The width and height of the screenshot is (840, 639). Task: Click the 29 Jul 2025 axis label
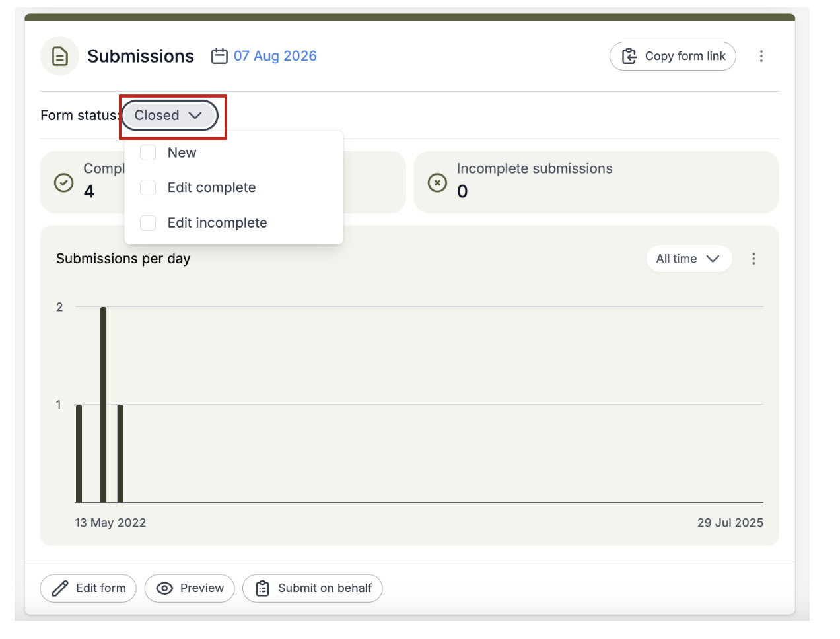(x=730, y=523)
